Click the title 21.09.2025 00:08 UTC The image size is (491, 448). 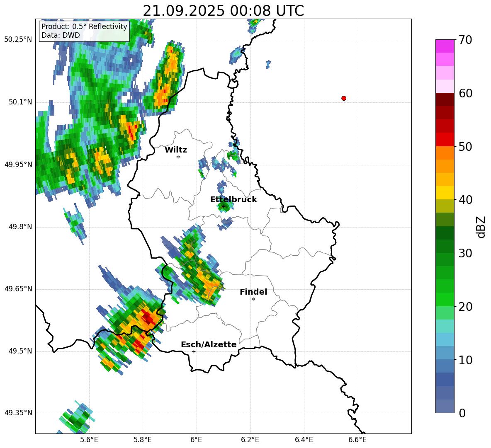click(x=223, y=11)
